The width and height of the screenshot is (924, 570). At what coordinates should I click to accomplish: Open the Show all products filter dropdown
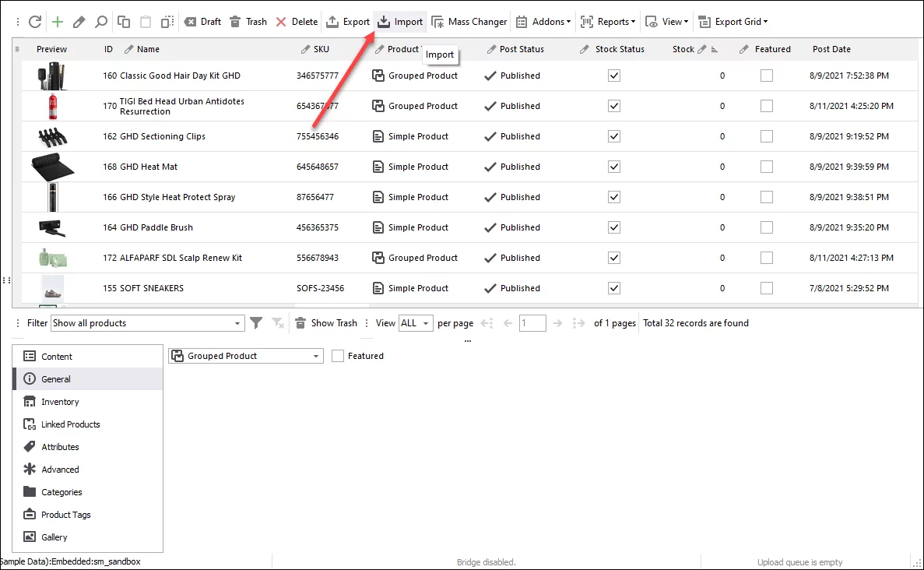coord(237,322)
